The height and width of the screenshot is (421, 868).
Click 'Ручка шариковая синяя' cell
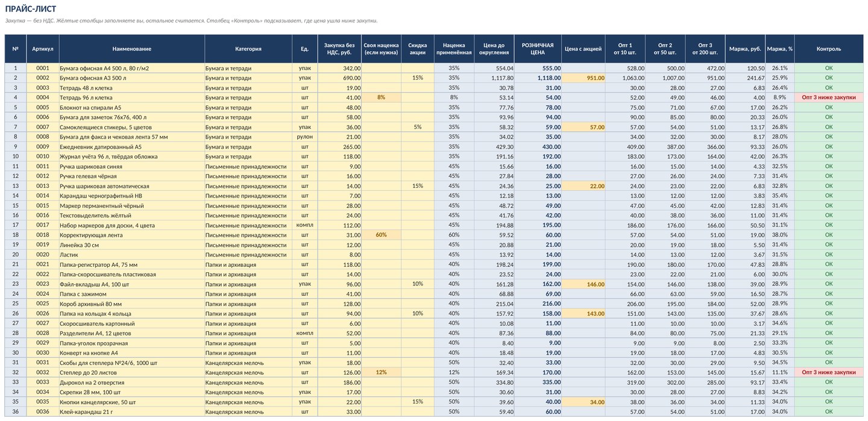pyautogui.click(x=131, y=166)
